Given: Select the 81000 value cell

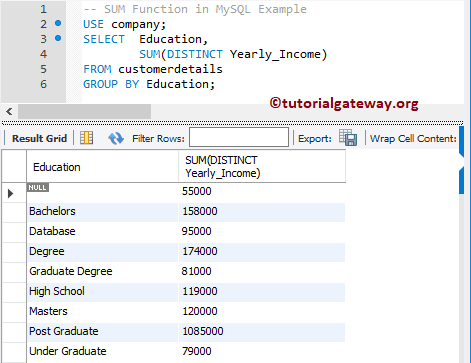Looking at the screenshot, I should tap(262, 272).
